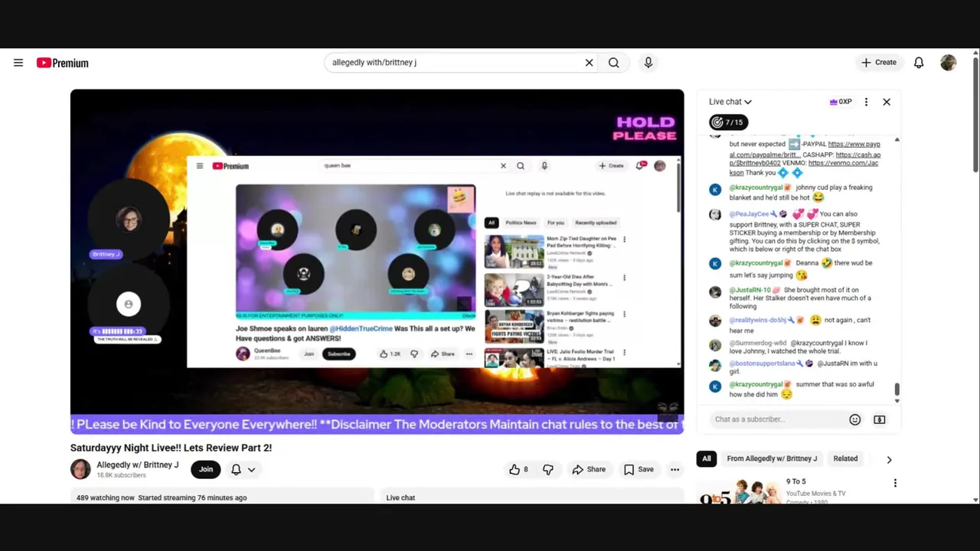Screen dimensions: 980x551
Task: Like the live stream
Action: point(518,469)
